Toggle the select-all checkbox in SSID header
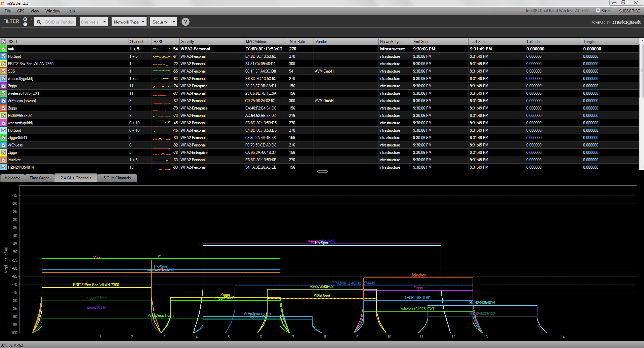644x348 pixels. (4, 42)
